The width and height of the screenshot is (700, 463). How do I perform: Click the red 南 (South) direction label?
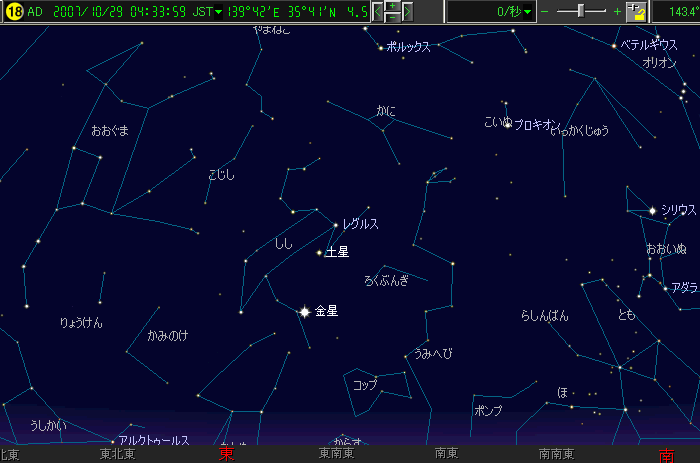(x=666, y=454)
